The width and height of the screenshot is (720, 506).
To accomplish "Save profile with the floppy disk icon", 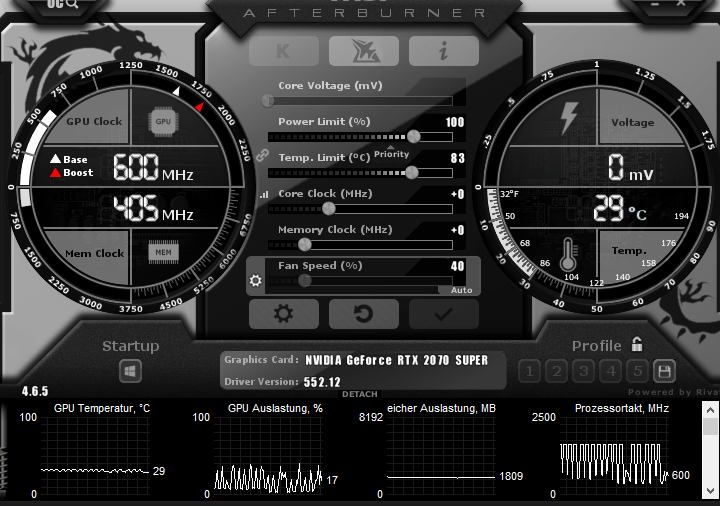I will [x=664, y=371].
